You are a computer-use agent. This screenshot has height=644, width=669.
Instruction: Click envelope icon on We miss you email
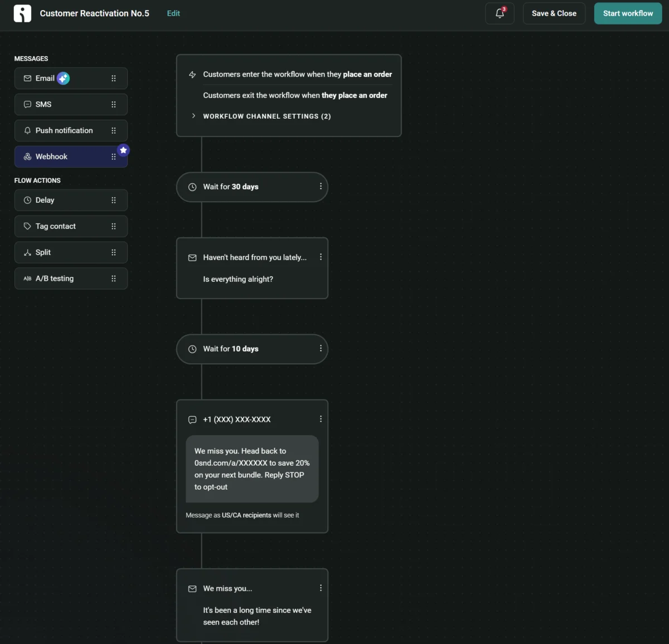point(192,589)
